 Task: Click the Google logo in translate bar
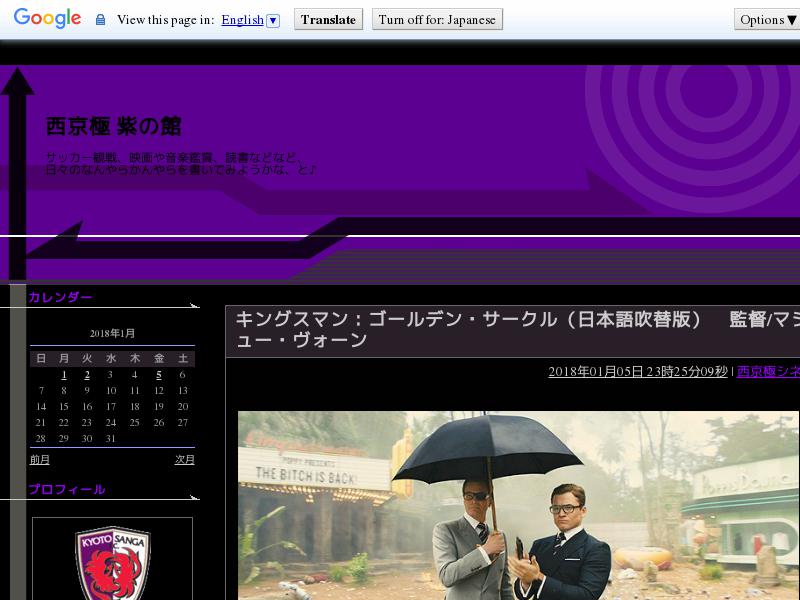point(47,18)
